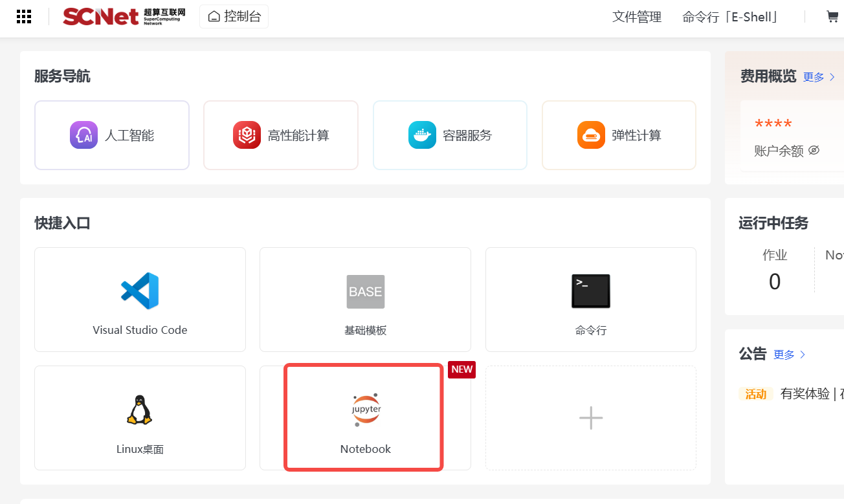Open the Linux桌面 penguin shortcut
Image resolution: width=844 pixels, height=504 pixels.
click(x=140, y=418)
